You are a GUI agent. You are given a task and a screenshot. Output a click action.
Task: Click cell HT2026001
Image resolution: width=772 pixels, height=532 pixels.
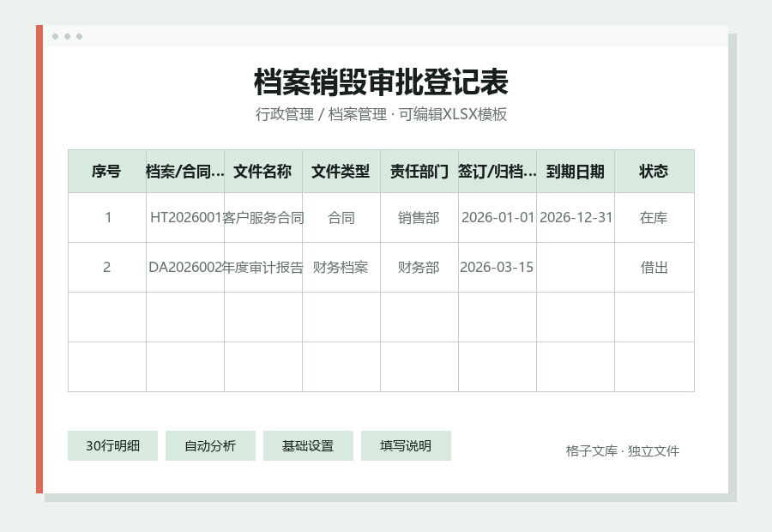[x=185, y=218]
